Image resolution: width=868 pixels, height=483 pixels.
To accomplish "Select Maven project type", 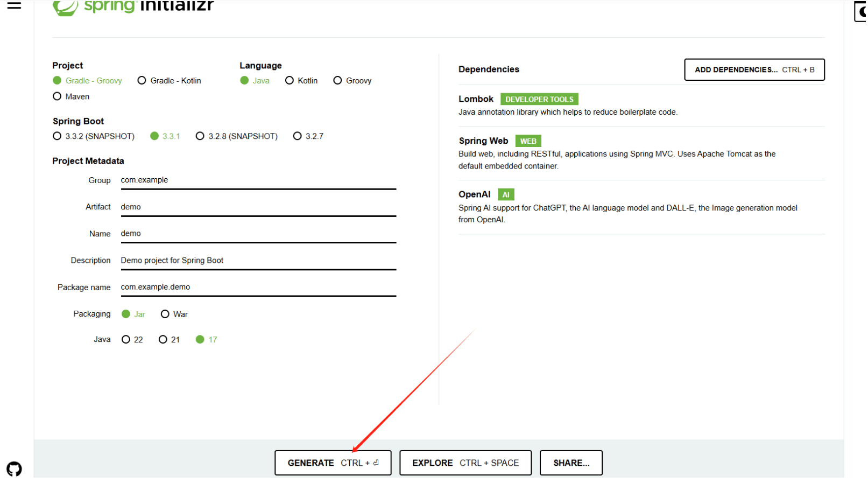I will tap(71, 96).
